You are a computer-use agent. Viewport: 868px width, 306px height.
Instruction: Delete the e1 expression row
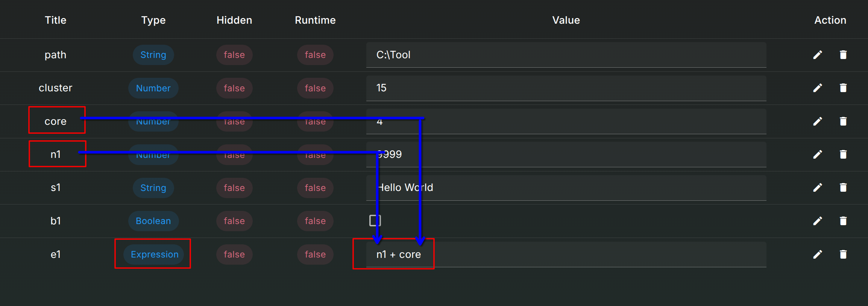pos(843,254)
